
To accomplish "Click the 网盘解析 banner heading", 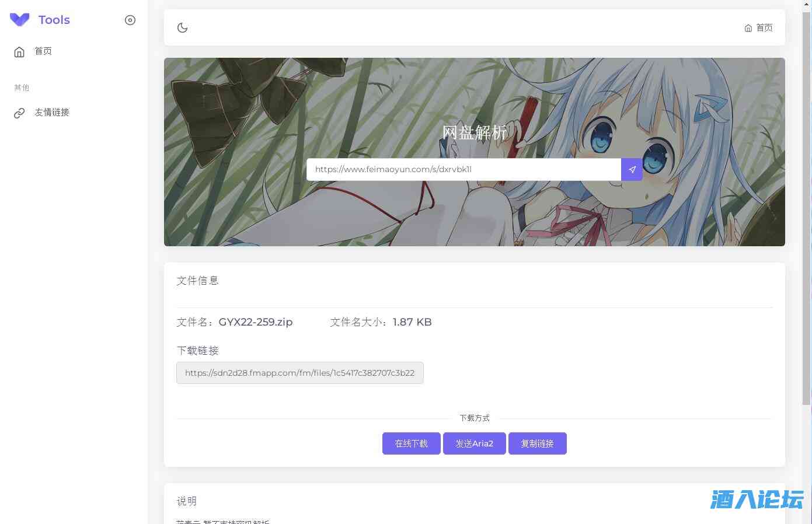I will coord(475,132).
